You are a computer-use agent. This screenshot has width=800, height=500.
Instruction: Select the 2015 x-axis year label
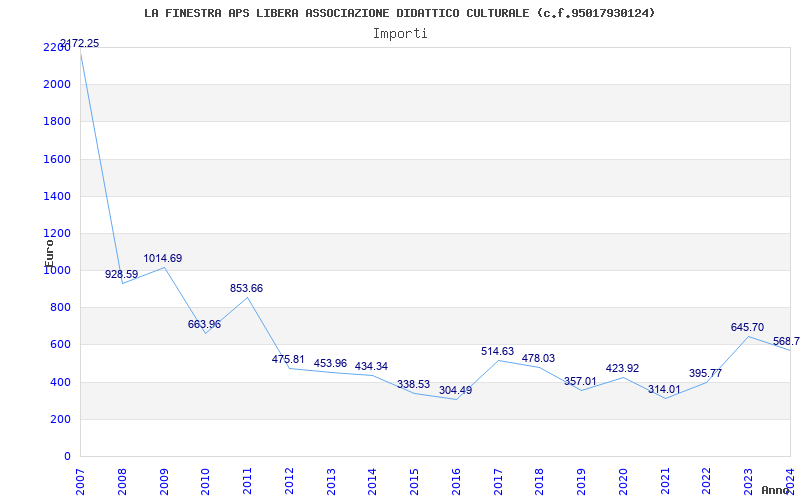pos(414,482)
